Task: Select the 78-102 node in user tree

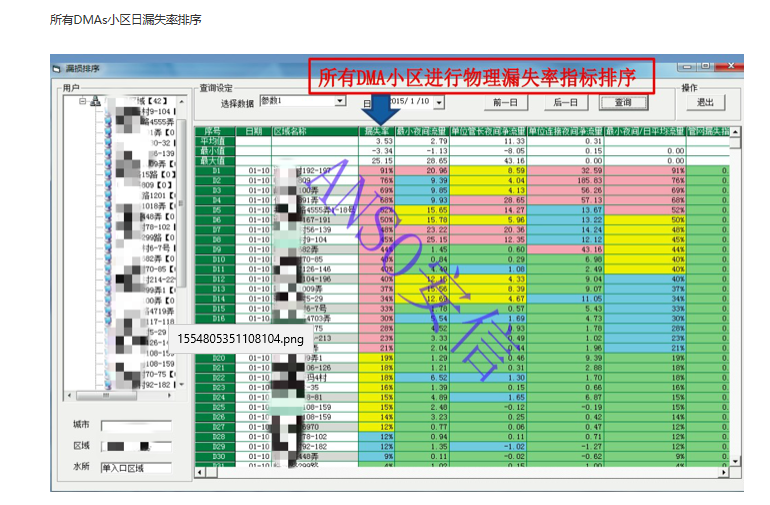Action: pyautogui.click(x=157, y=227)
